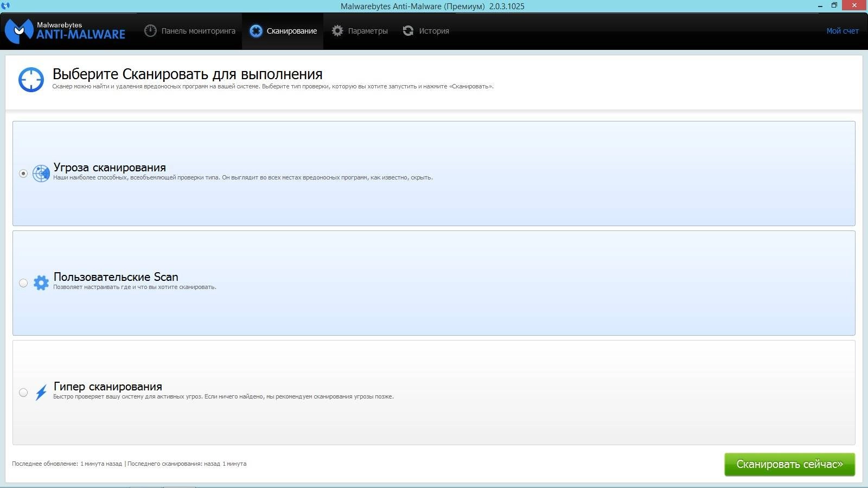Click the lightning bolt icon for Гипер сканирования
The image size is (868, 488).
point(41,392)
